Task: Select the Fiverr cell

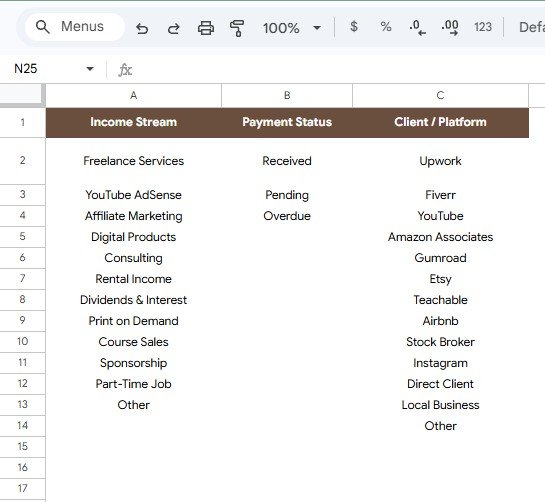Action: pos(440,195)
